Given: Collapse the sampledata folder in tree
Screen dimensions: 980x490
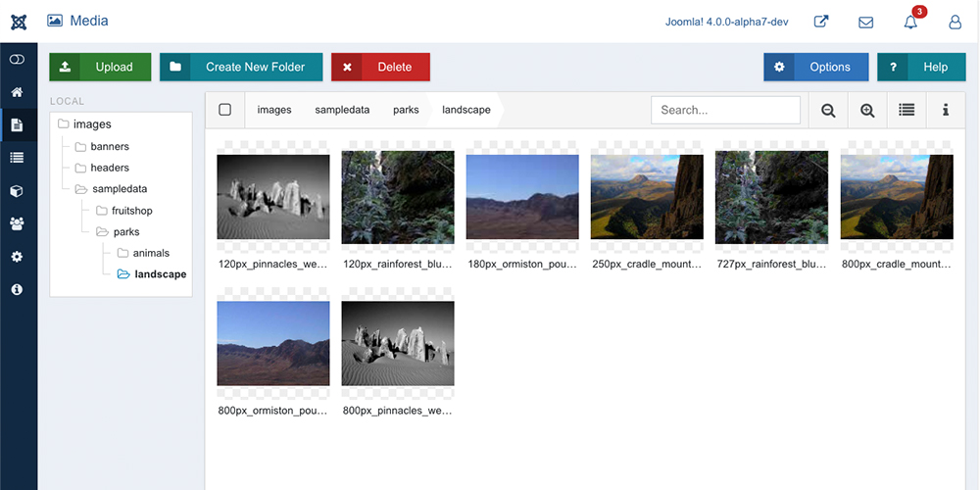Looking at the screenshot, I should click(x=111, y=189).
